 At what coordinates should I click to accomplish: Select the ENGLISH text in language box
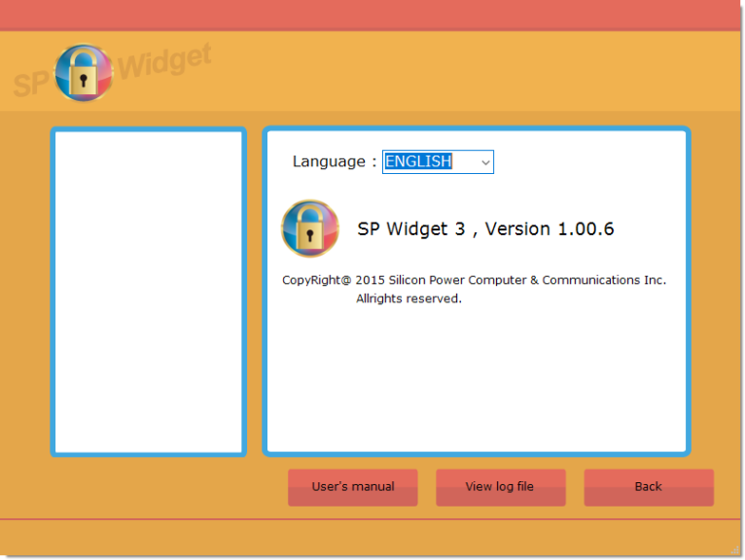pyautogui.click(x=418, y=161)
